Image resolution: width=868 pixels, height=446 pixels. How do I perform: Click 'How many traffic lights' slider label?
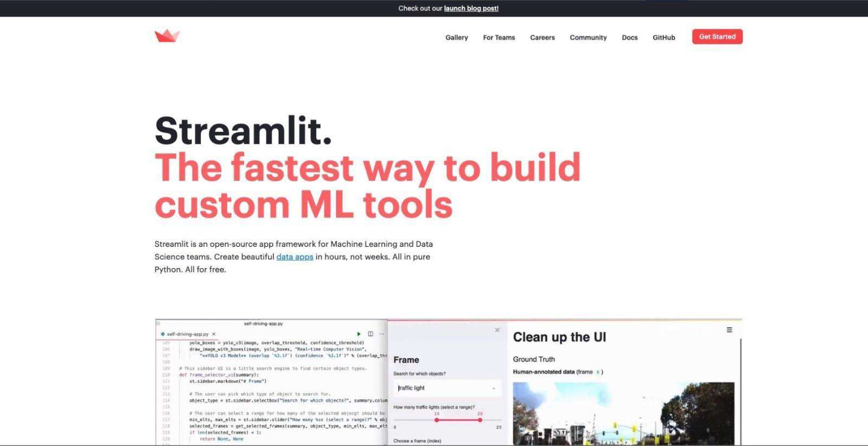(x=434, y=407)
